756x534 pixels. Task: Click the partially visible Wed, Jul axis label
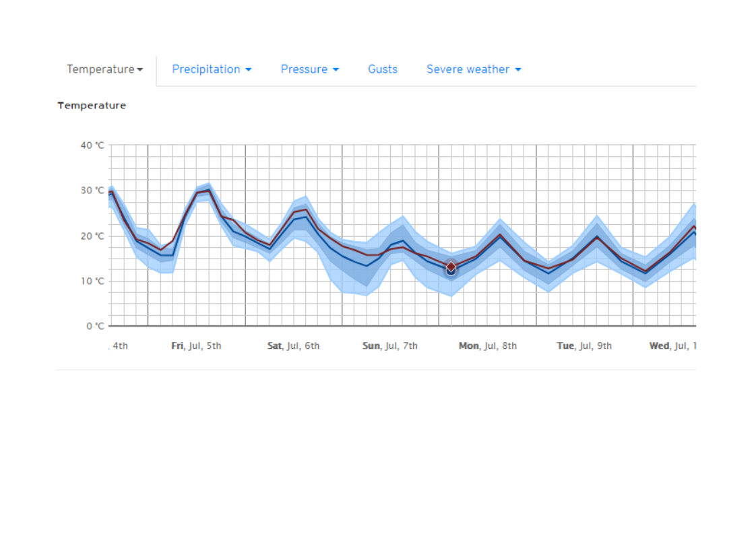click(672, 346)
